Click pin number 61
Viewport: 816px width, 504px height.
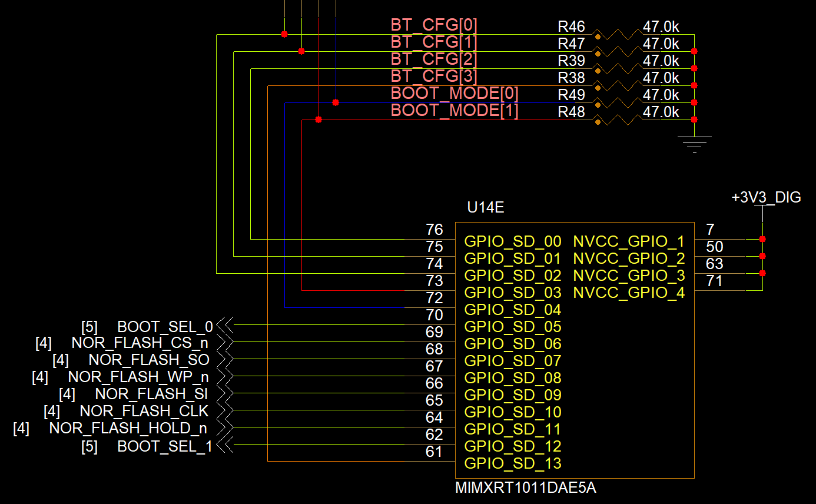point(434,452)
